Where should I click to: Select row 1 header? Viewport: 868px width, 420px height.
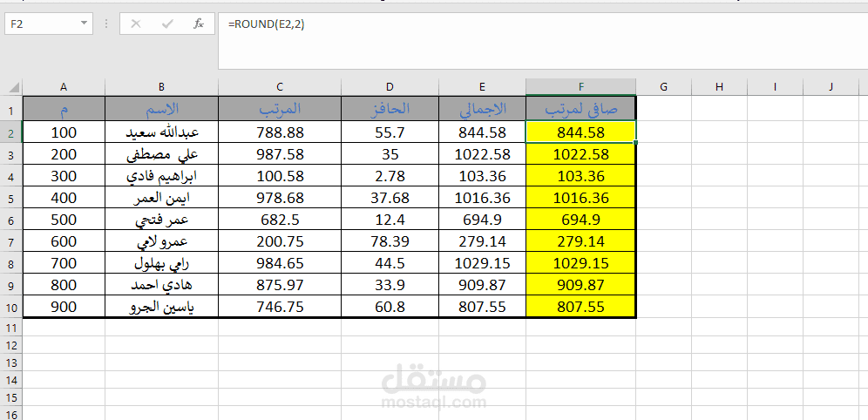coord(11,111)
